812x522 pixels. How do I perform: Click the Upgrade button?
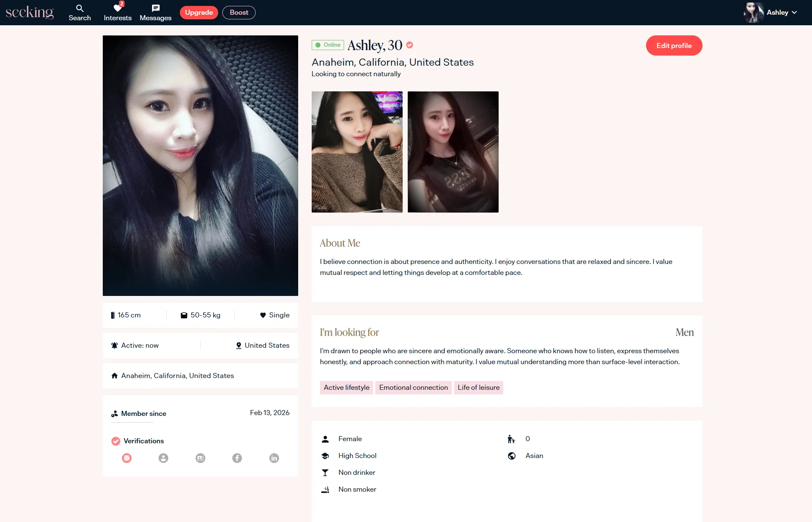point(199,13)
